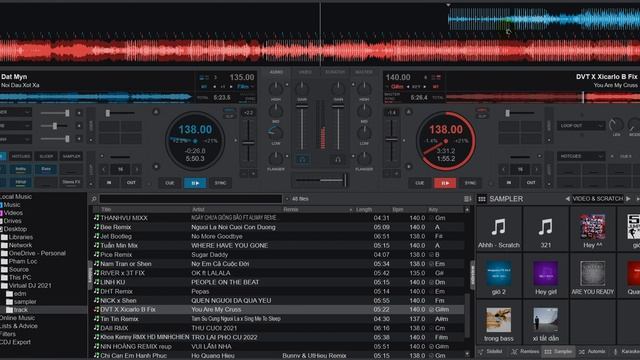Switch mixer to MASTER tab
Viewport: 640px width, 360px height.
tap(363, 72)
